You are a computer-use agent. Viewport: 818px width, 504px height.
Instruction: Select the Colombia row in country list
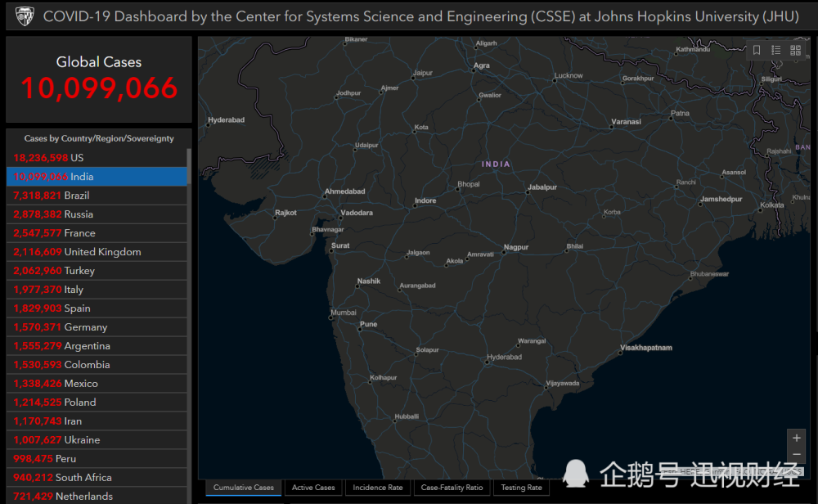[97, 364]
